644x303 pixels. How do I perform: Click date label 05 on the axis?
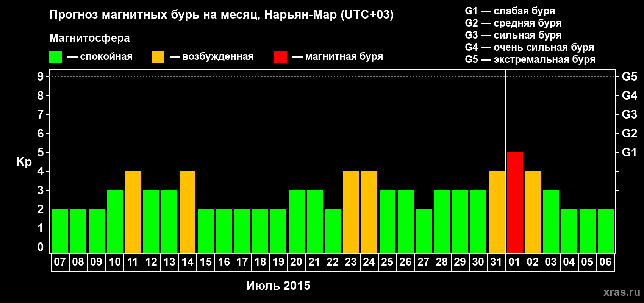click(x=587, y=262)
